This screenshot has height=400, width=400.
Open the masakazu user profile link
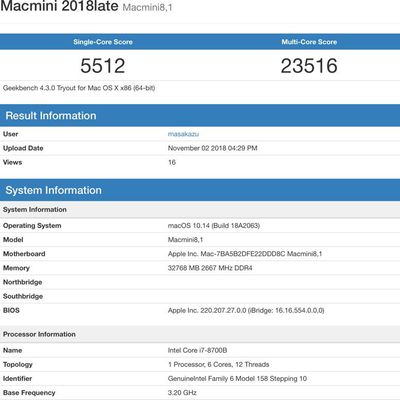coord(183,134)
